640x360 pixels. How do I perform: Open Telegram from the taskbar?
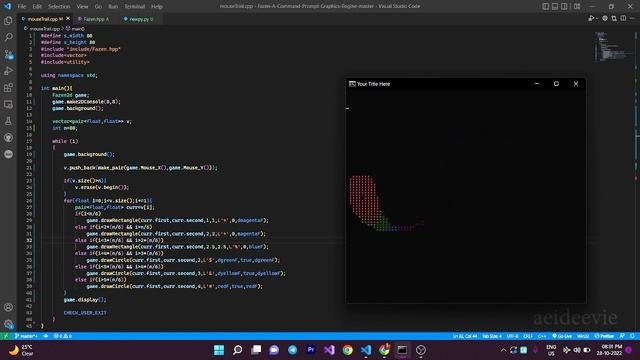click(x=293, y=350)
